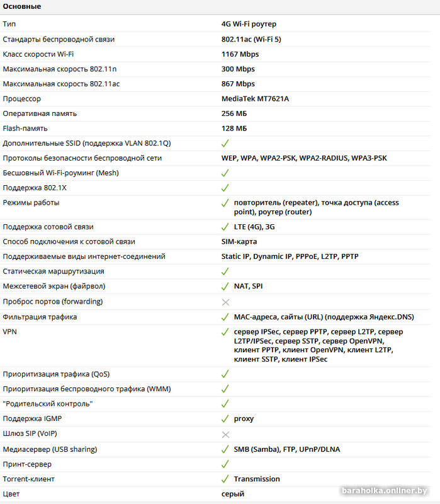Click the baraholka.onliner.by watermark

coord(385,491)
